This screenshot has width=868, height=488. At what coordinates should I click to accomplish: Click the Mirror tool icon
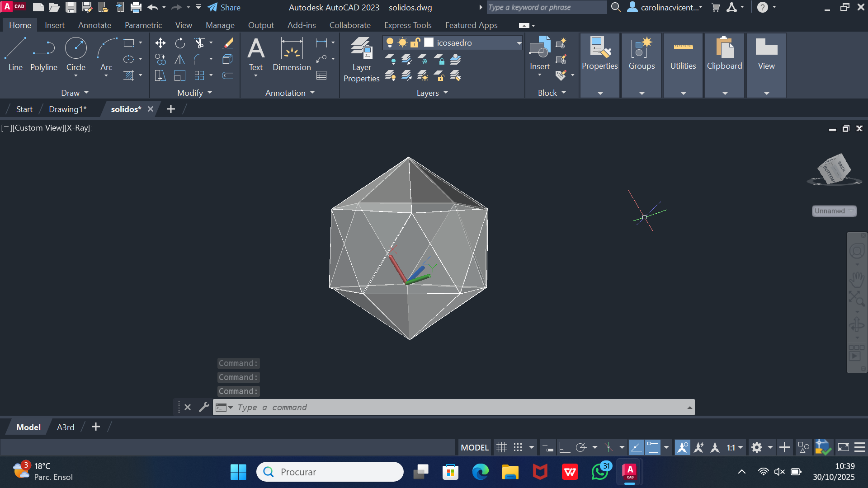coord(180,59)
